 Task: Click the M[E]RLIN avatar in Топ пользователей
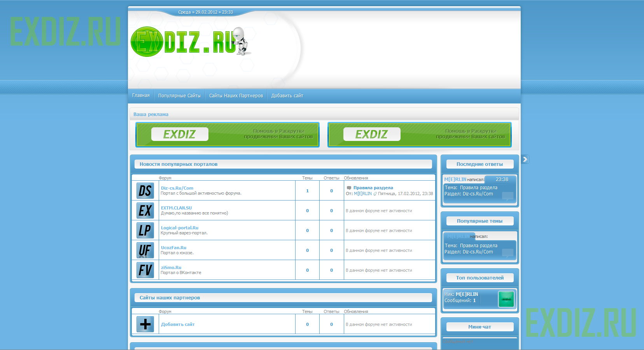coord(506,299)
